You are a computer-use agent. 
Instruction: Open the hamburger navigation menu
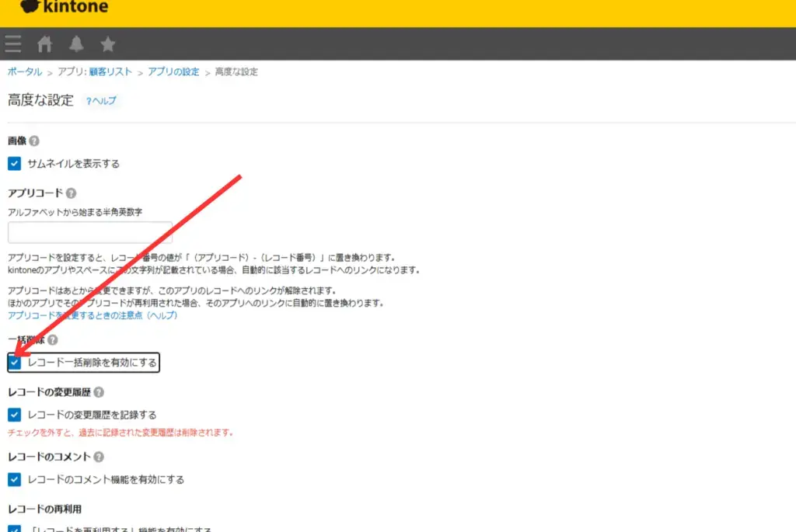click(12, 43)
